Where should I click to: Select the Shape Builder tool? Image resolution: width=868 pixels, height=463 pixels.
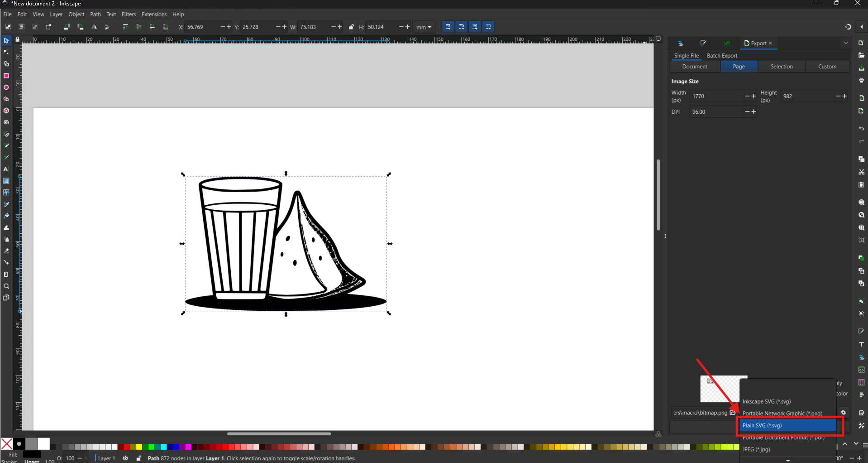click(x=6, y=64)
